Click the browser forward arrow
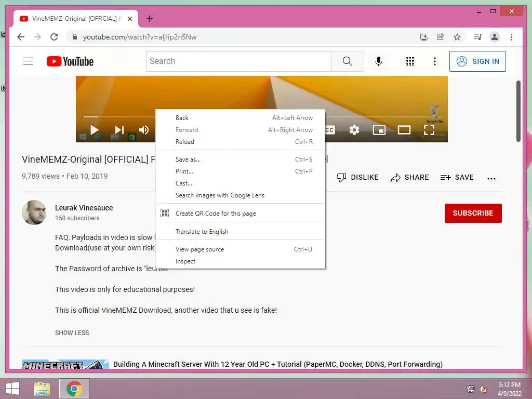This screenshot has height=399, width=532. pos(37,37)
